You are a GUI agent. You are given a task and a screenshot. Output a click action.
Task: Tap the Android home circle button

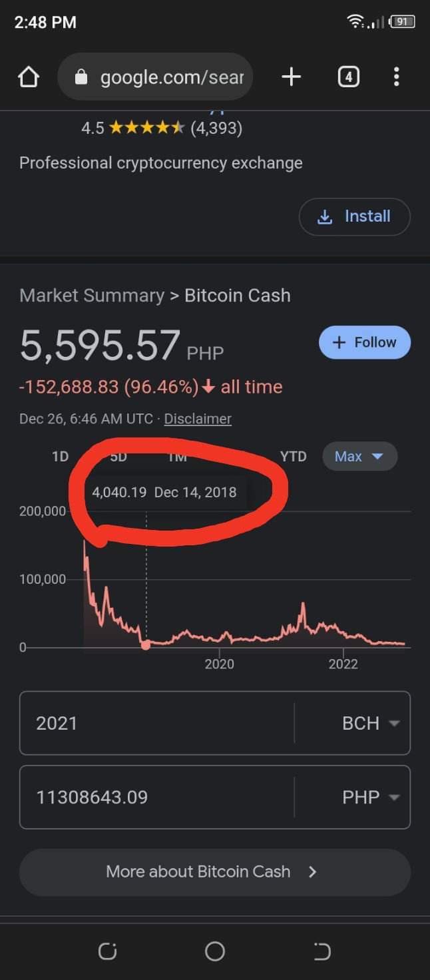[215, 951]
